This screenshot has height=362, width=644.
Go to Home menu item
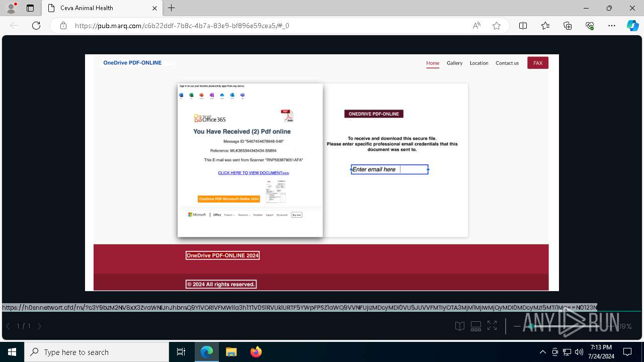[433, 63]
